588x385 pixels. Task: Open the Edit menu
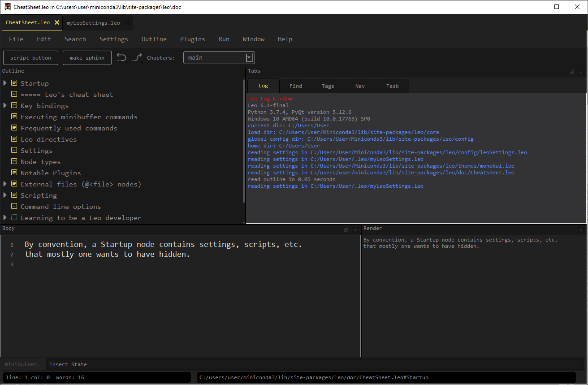[x=44, y=39]
